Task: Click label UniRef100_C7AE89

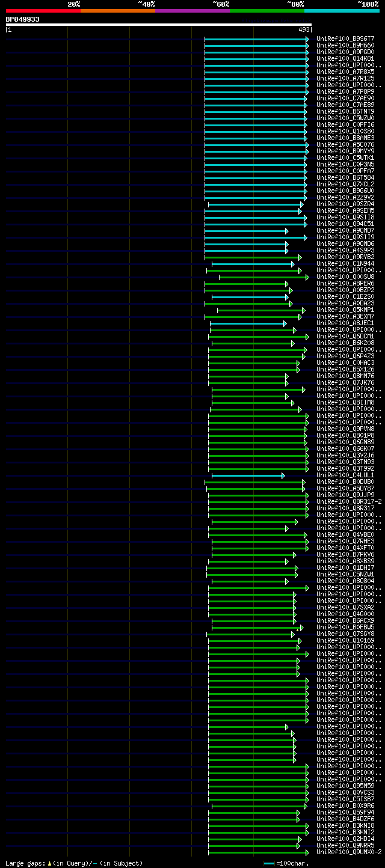Action: point(345,105)
